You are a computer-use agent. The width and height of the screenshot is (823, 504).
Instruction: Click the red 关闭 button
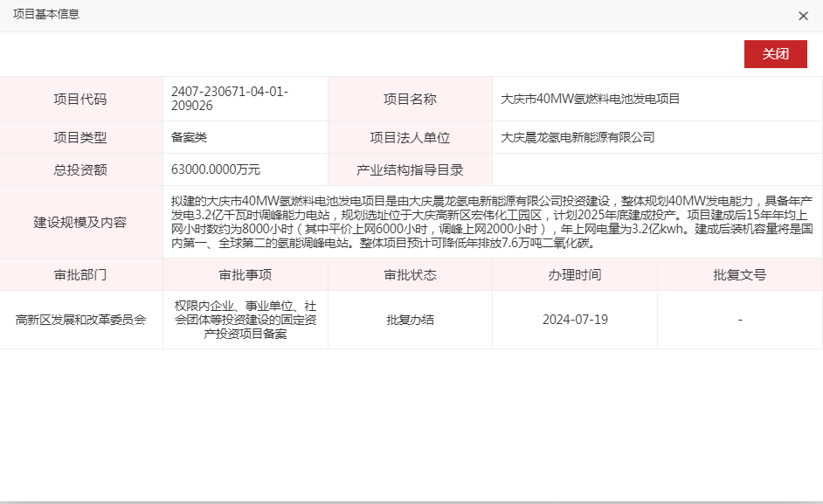[775, 54]
